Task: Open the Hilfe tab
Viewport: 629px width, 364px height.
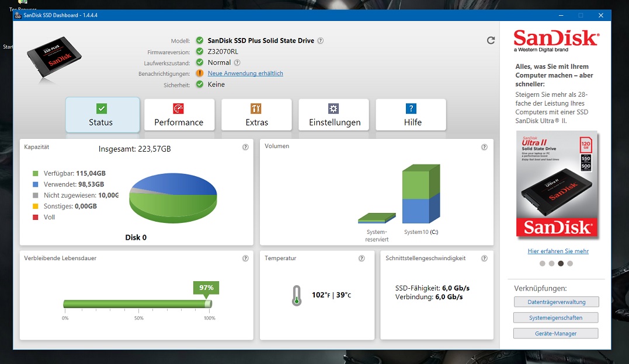Action: point(411,115)
